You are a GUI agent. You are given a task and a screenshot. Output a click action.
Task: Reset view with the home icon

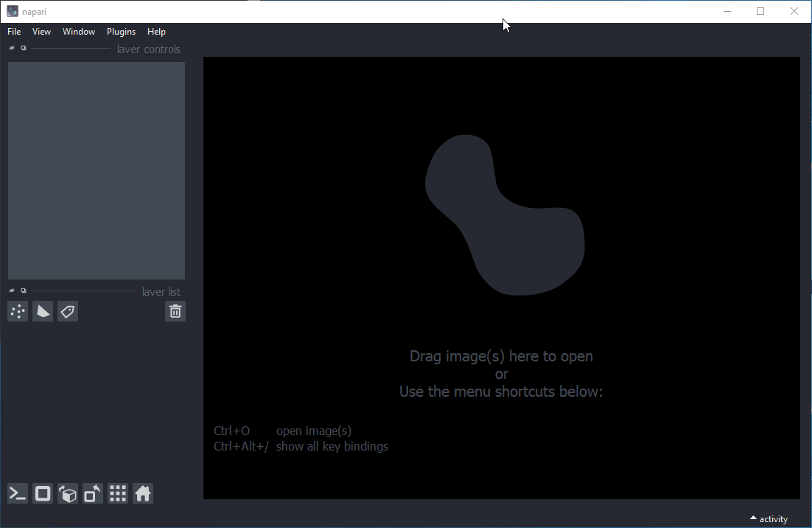(x=143, y=494)
